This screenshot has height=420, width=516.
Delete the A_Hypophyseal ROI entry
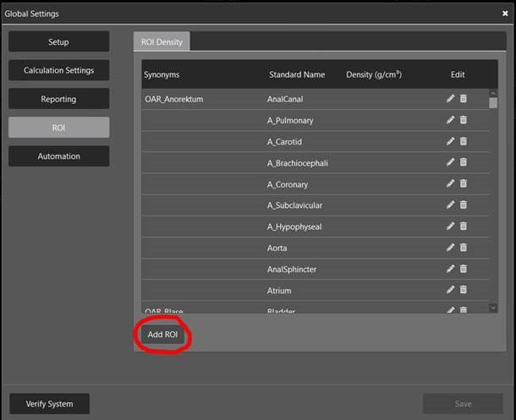[x=464, y=226]
